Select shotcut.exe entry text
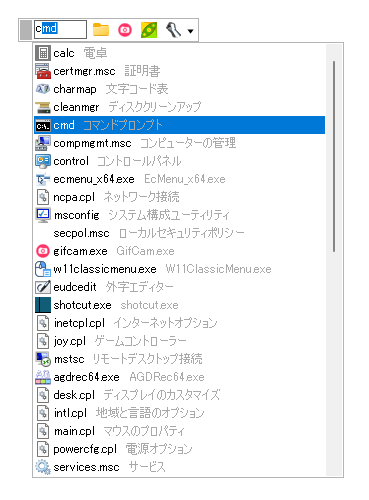This screenshot has height=500, width=369. tap(116, 305)
